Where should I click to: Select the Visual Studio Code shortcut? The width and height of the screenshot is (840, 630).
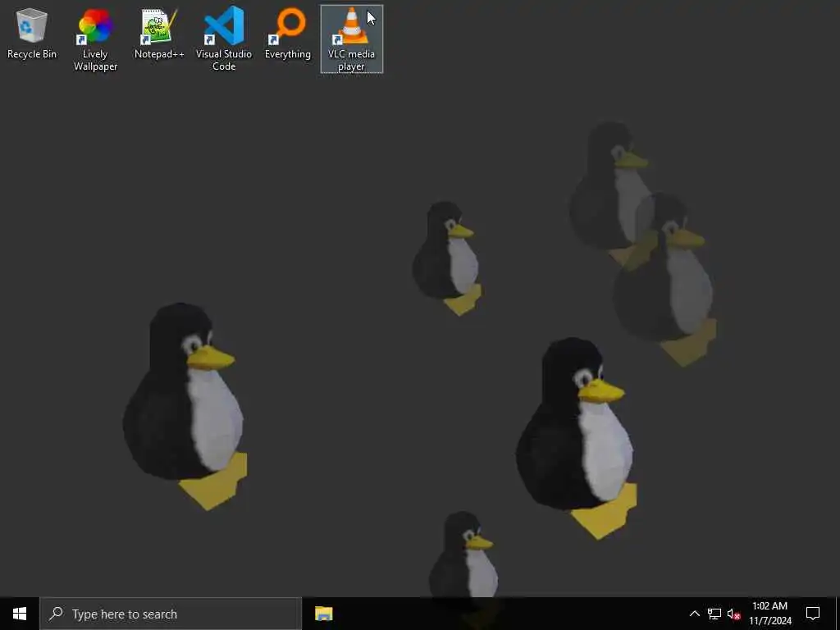tap(223, 39)
